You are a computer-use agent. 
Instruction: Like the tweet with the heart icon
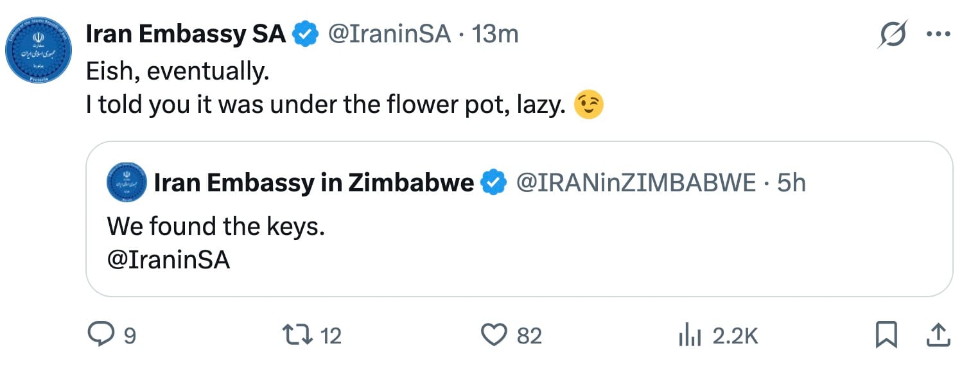(495, 335)
